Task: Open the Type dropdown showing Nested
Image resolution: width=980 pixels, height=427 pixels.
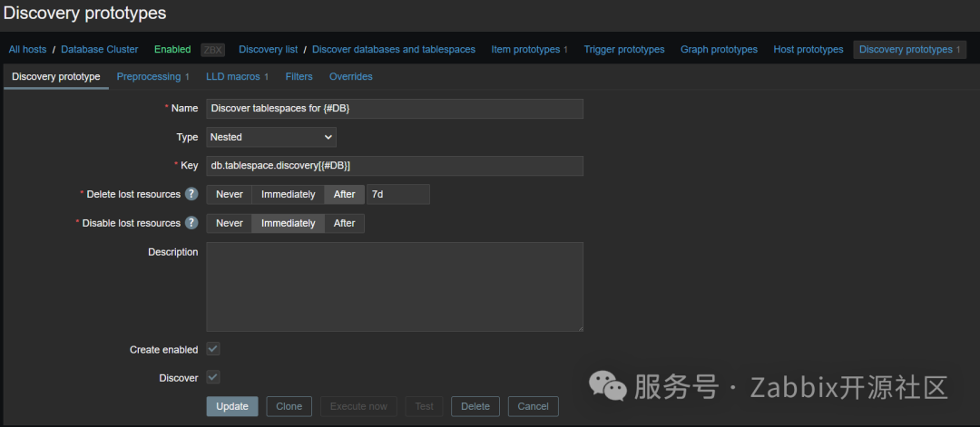Action: coord(270,137)
